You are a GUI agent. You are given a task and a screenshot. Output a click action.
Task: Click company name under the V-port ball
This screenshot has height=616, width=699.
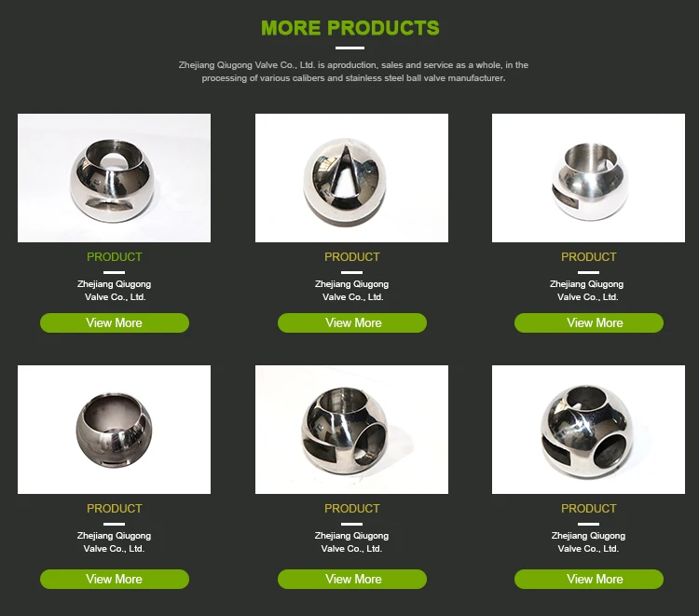point(352,290)
